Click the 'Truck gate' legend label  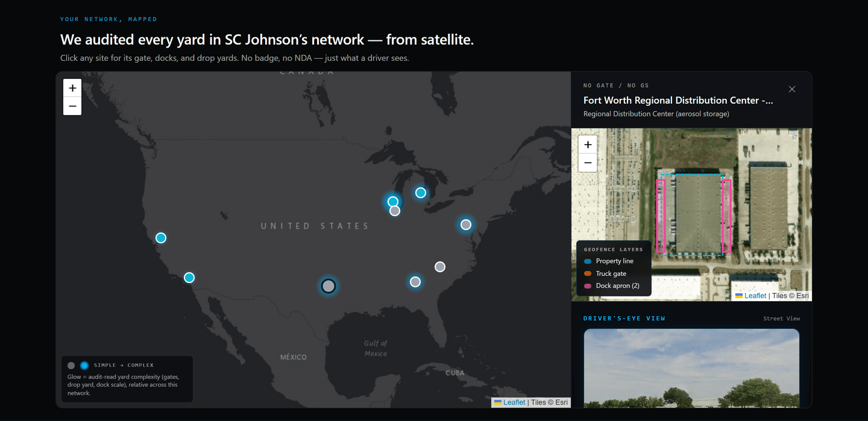611,273
